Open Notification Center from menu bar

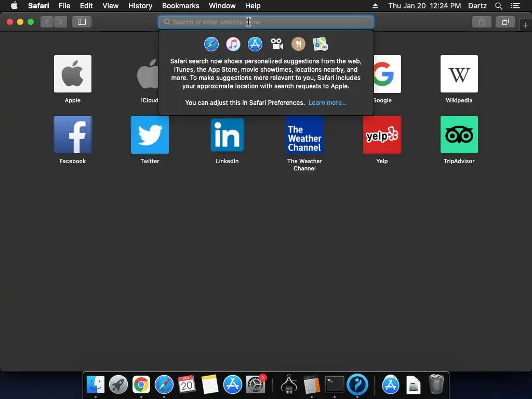[x=515, y=6]
